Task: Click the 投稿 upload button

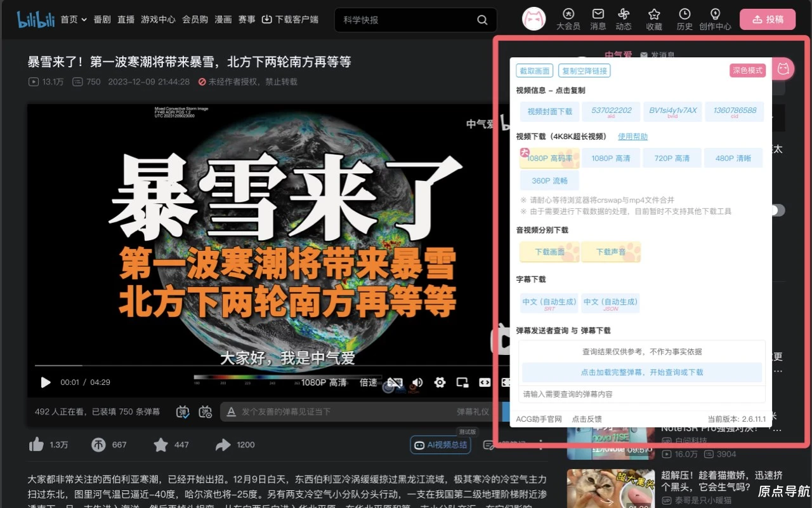Action: (768, 19)
